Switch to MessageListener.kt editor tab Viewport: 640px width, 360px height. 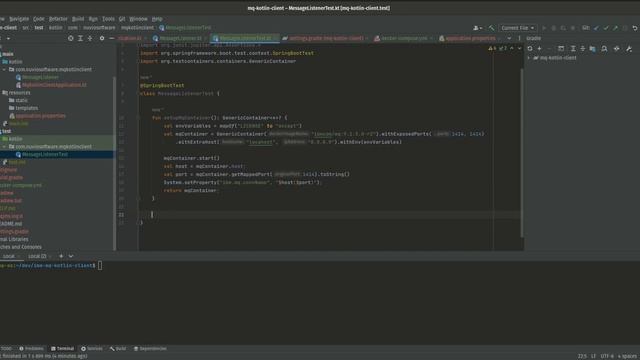[180, 38]
